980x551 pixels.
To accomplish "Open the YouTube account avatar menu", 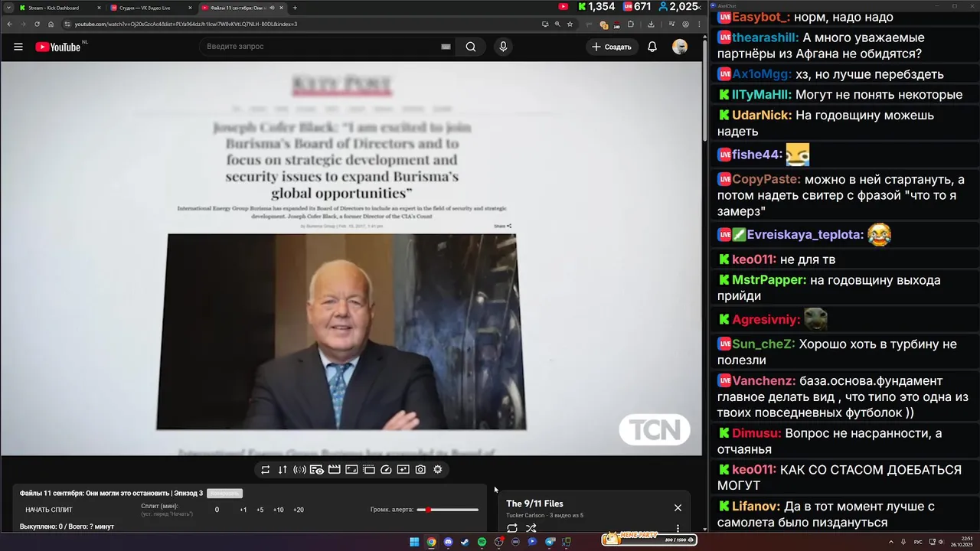I will click(680, 47).
